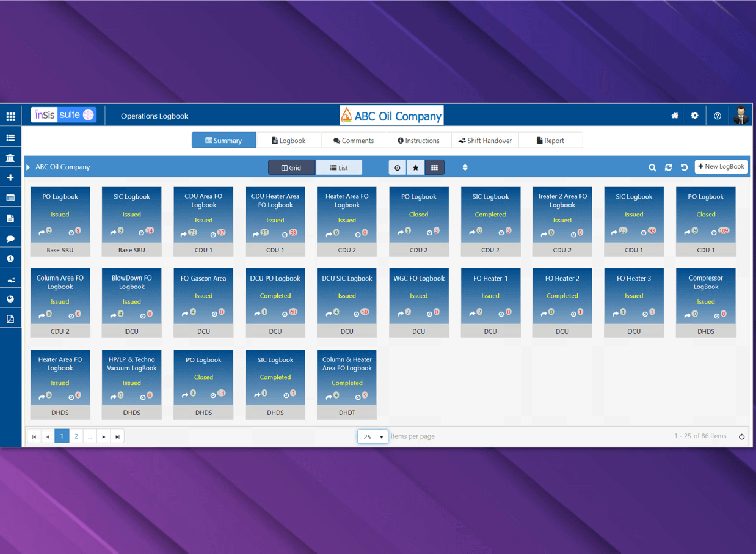Click the bank building sidebar icon
Screen dimensions: 756x554
pos(10,158)
